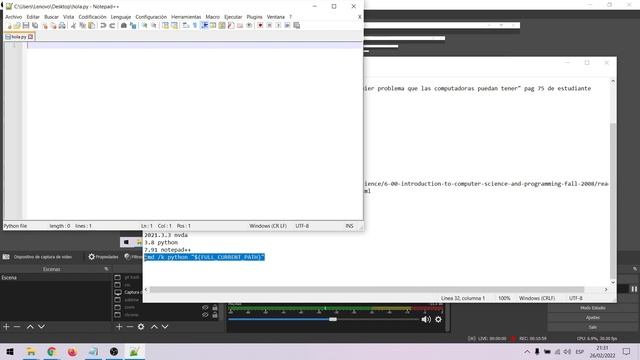Click the Salir button in OBS controls
Viewport: 640px width, 360px height.
[593, 327]
